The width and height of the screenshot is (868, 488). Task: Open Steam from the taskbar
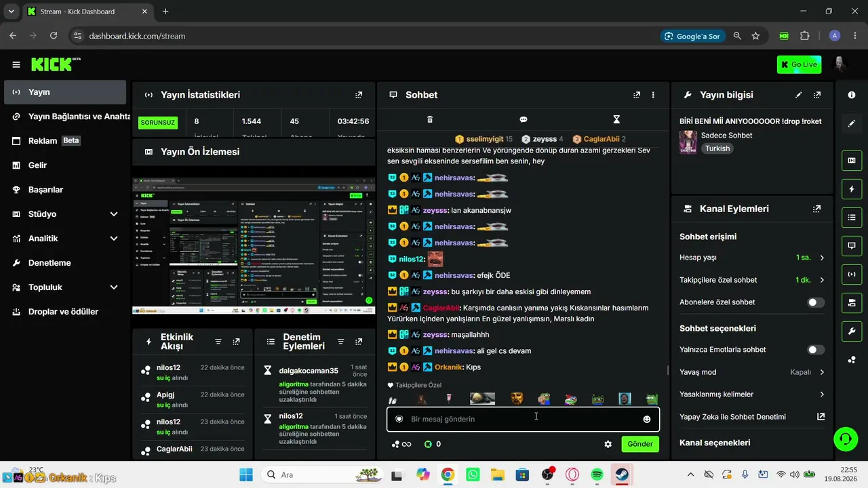(621, 474)
